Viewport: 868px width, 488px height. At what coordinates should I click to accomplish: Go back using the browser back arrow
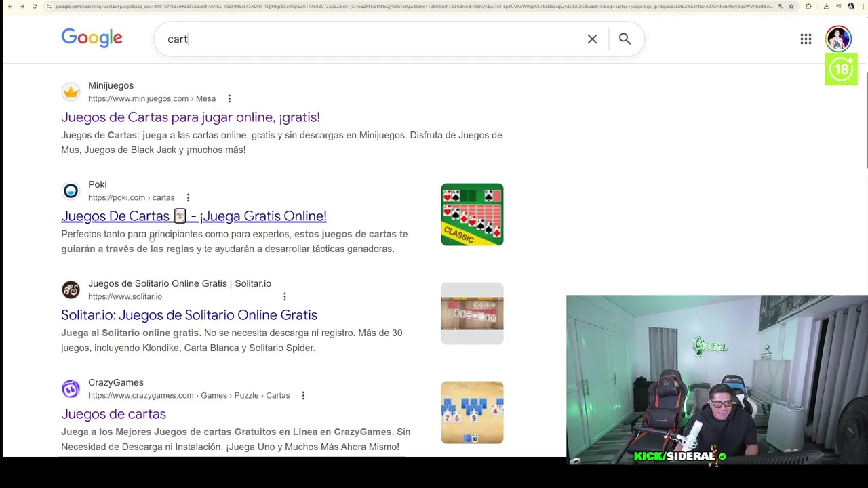click(x=9, y=6)
